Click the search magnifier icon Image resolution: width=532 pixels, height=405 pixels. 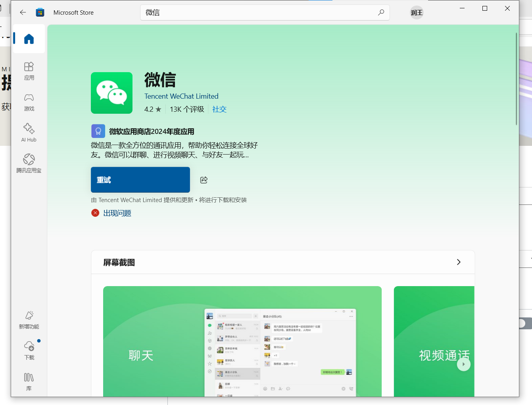pyautogui.click(x=381, y=12)
